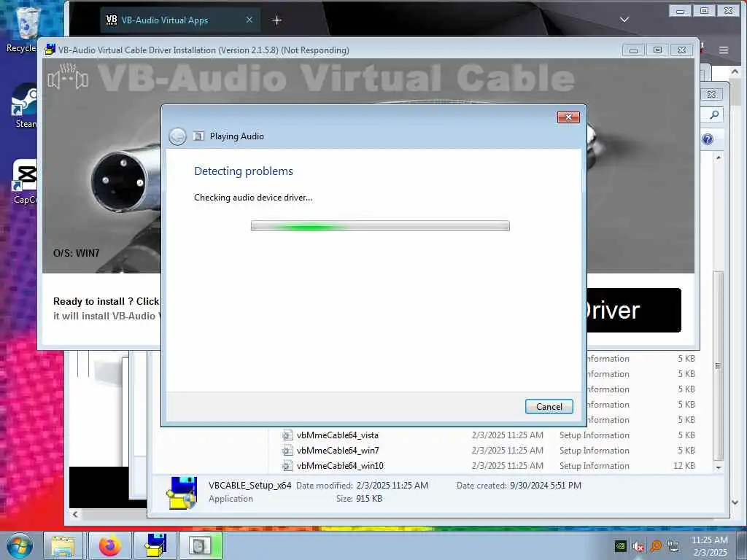This screenshot has height=560, width=747.
Task: Click the VB-Audio installer title bar icon
Action: click(x=50, y=50)
